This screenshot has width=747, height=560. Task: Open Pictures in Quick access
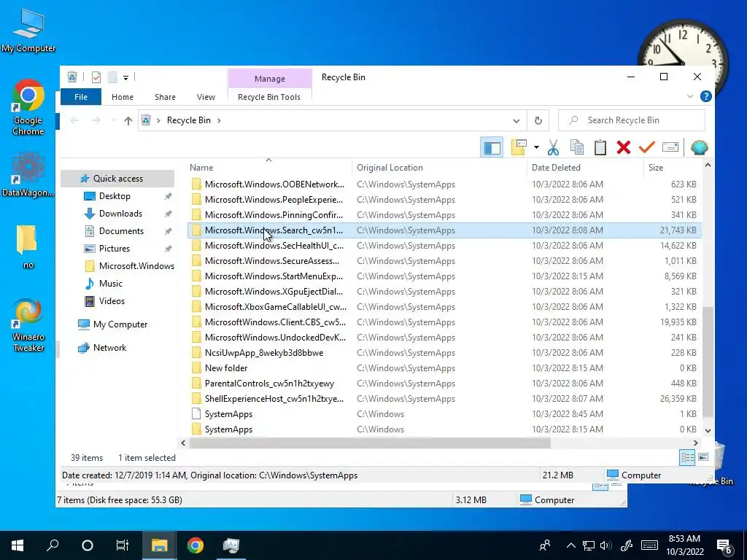115,249
